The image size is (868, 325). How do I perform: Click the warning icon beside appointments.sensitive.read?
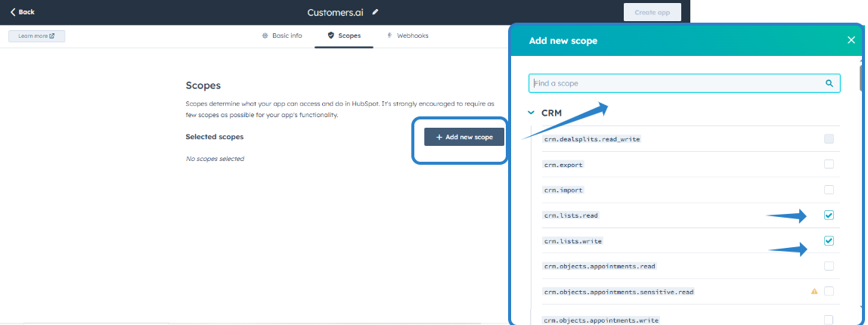[814, 291]
